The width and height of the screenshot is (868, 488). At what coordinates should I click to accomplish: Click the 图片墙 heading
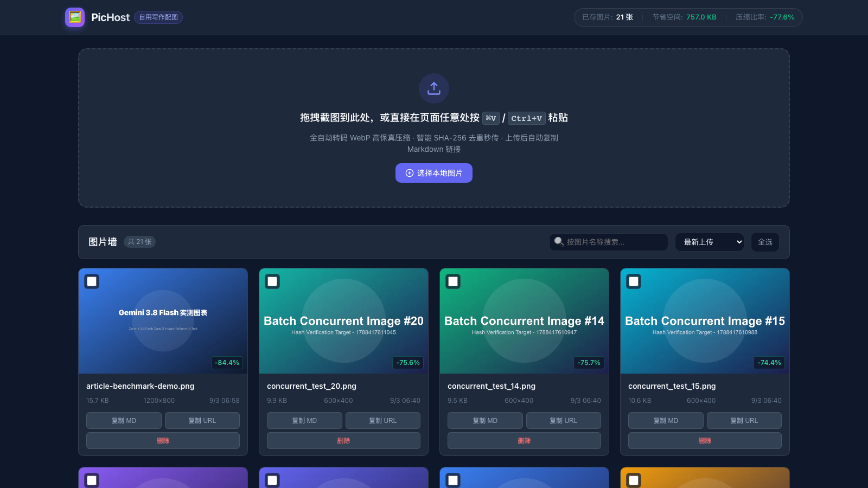click(x=103, y=242)
